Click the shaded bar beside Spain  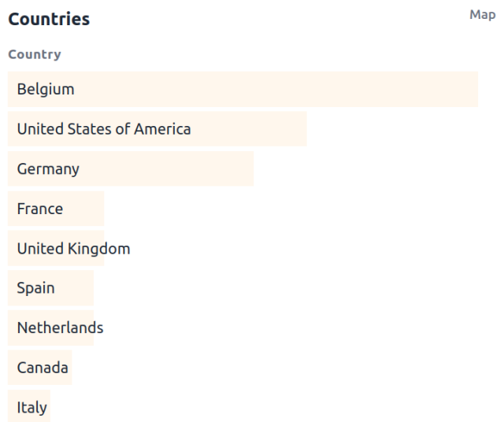coord(76,288)
